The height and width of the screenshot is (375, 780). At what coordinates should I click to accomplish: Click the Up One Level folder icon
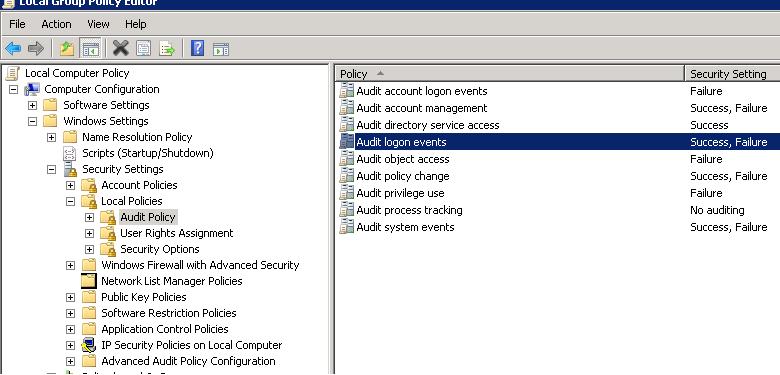[67, 49]
